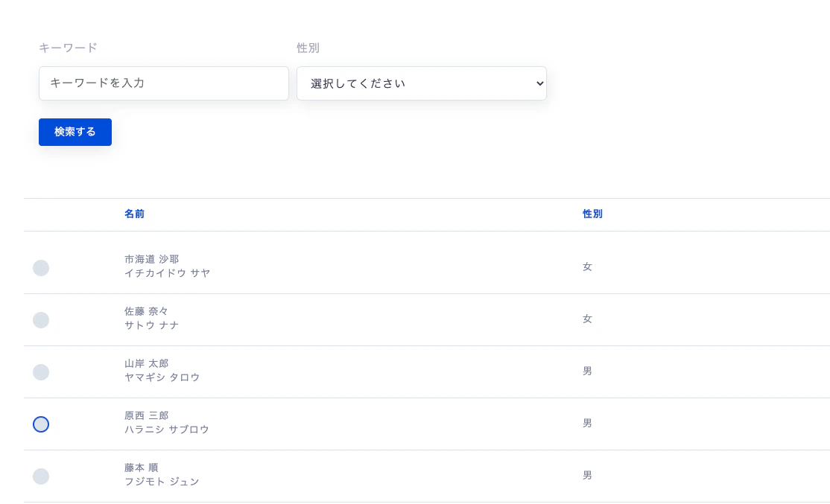Click the reading ハラニシ サブロウ
The image size is (830, 504).
tap(167, 430)
